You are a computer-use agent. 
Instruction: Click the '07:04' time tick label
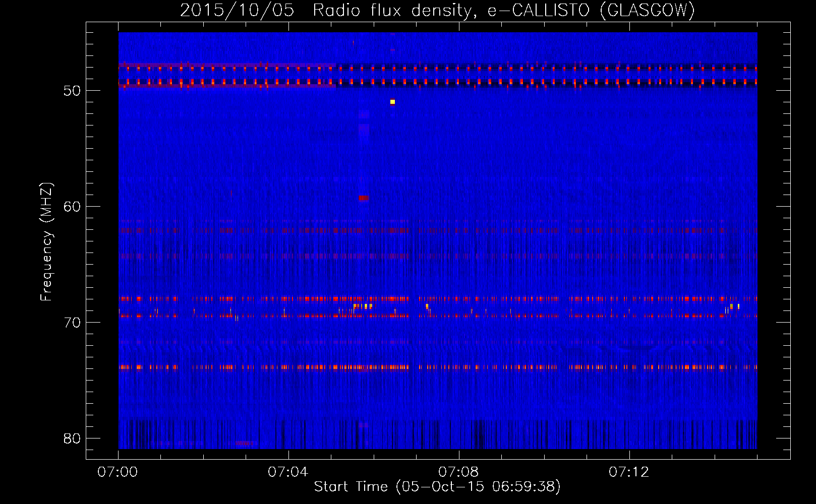(288, 472)
